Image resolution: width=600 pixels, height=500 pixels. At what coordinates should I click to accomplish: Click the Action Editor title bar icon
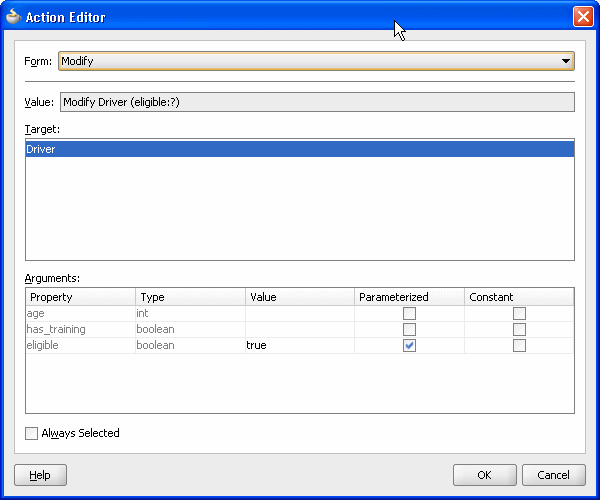14,17
